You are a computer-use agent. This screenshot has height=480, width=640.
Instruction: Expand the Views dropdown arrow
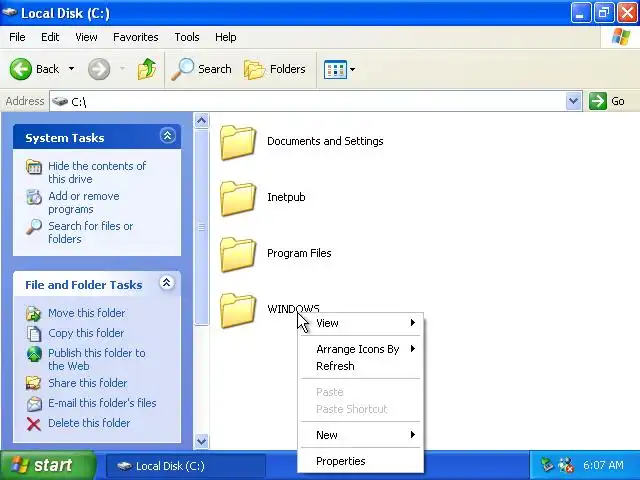352,69
